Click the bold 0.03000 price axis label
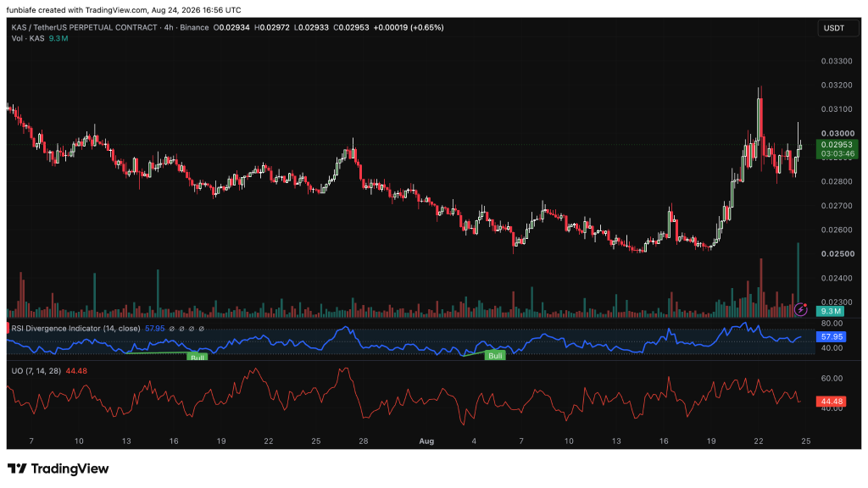868x488 pixels. coord(837,133)
